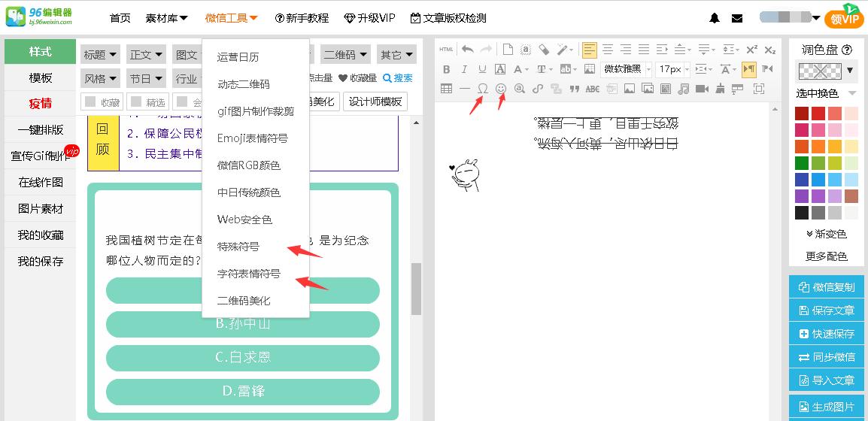Expand the 标题 style dropdown
The image size is (868, 421).
(100, 55)
